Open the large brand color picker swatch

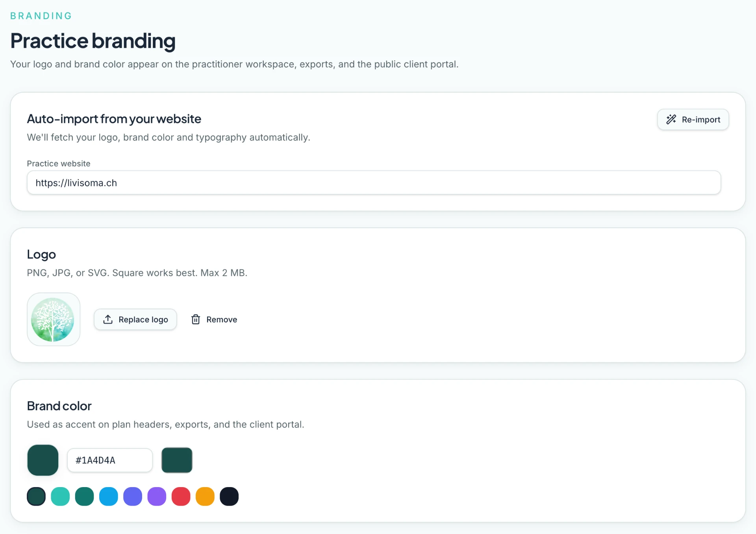[43, 460]
